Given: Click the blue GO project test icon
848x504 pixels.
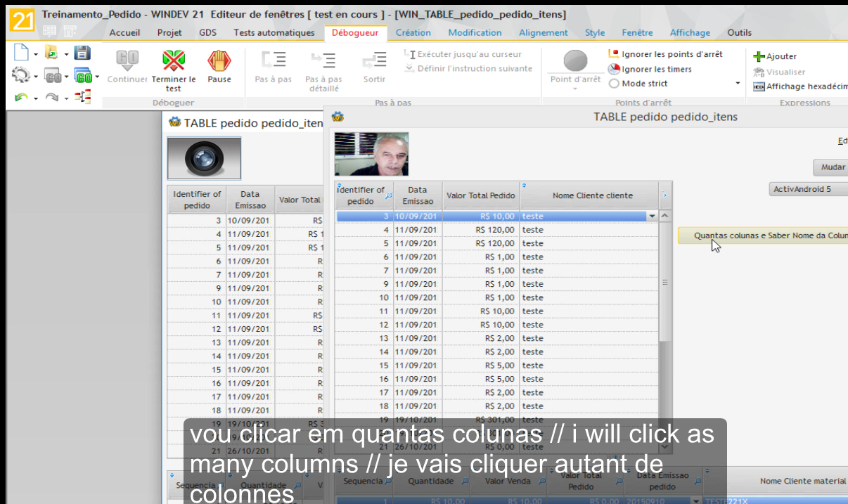Looking at the screenshot, I should pos(83,76).
